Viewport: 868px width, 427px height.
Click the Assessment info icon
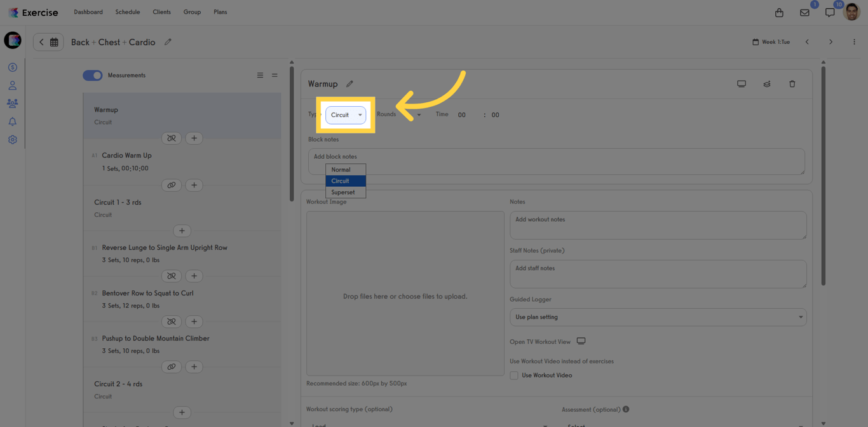(x=626, y=409)
